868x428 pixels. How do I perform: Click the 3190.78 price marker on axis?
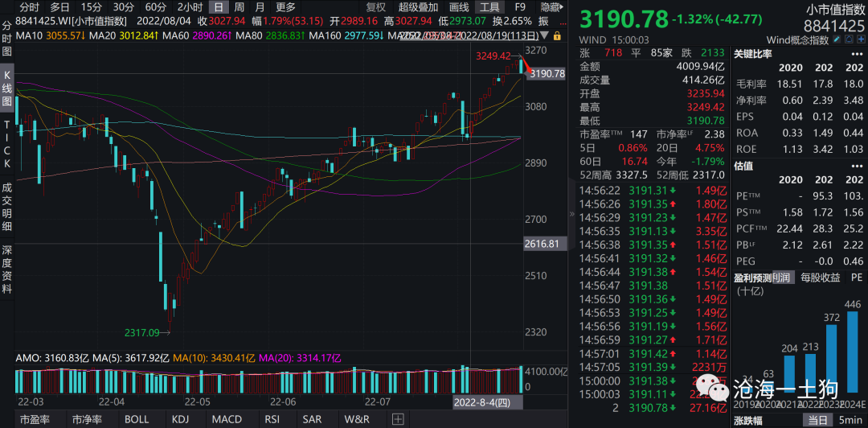pyautogui.click(x=547, y=73)
